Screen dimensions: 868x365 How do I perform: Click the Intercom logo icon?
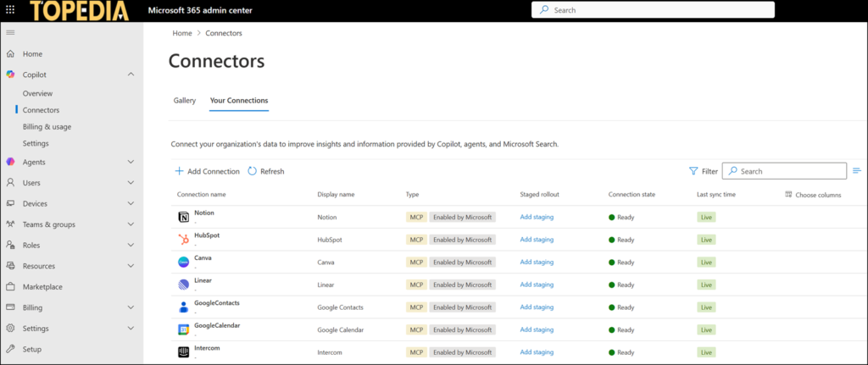pos(183,352)
